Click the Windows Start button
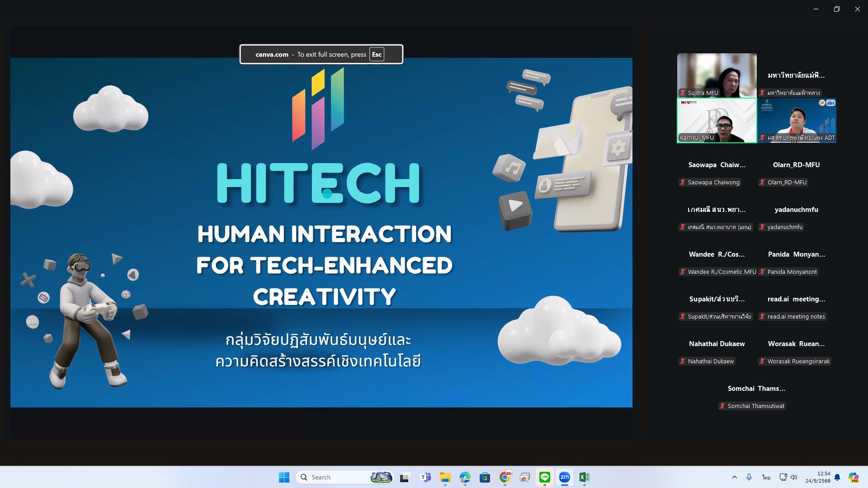This screenshot has width=868, height=488. click(284, 477)
